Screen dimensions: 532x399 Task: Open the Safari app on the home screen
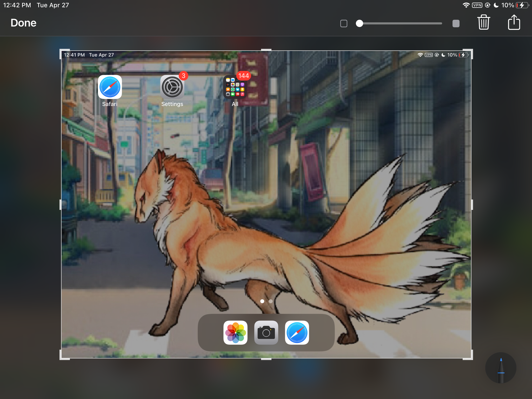[110, 87]
